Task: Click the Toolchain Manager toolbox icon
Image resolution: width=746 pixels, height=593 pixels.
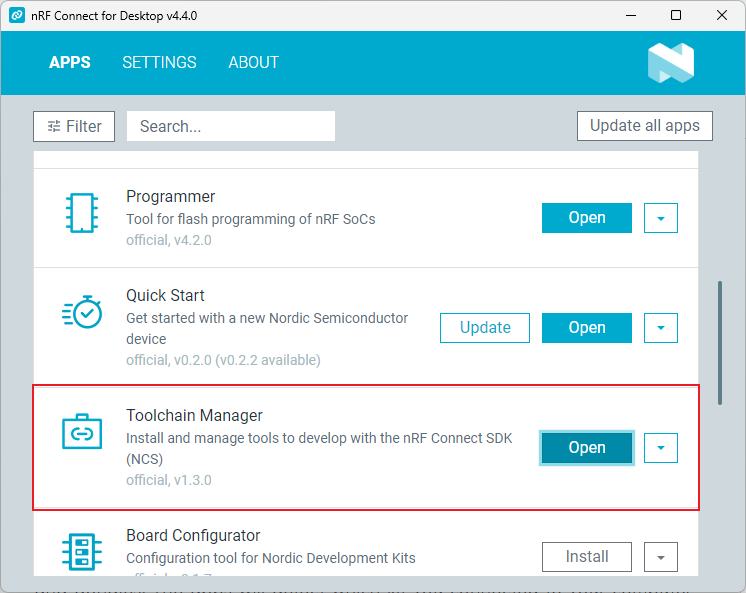Action: (x=82, y=431)
